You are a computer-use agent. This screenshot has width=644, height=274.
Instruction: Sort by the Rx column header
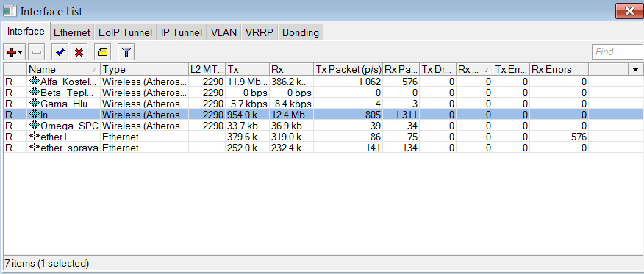point(291,69)
